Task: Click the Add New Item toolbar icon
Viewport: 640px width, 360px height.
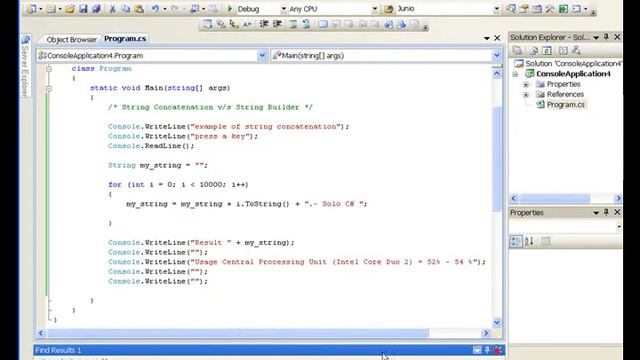Action: pyautogui.click(x=51, y=9)
